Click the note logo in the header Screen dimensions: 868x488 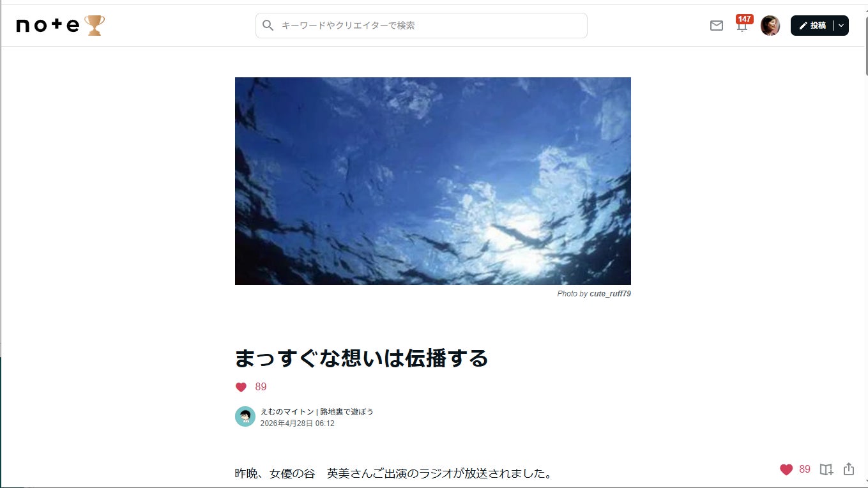point(48,26)
